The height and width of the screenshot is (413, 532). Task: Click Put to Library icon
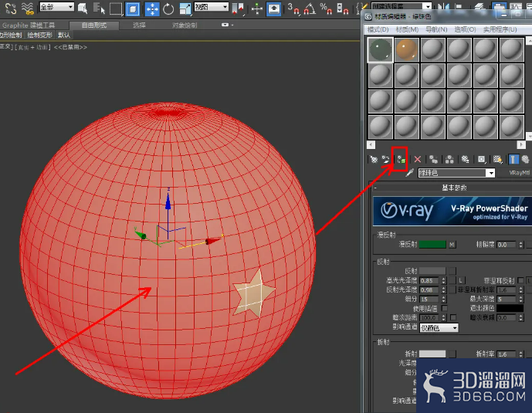(x=465, y=159)
